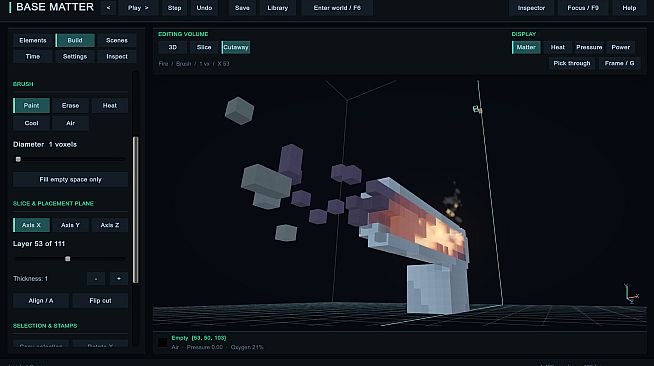The height and width of the screenshot is (366, 654).
Task: Click the 'SLICE & PLACEMENT PLANE' section header
Action: click(53, 203)
